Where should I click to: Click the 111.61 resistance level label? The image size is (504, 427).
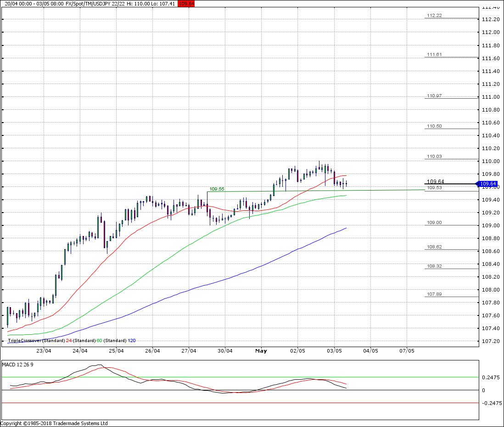click(434, 55)
